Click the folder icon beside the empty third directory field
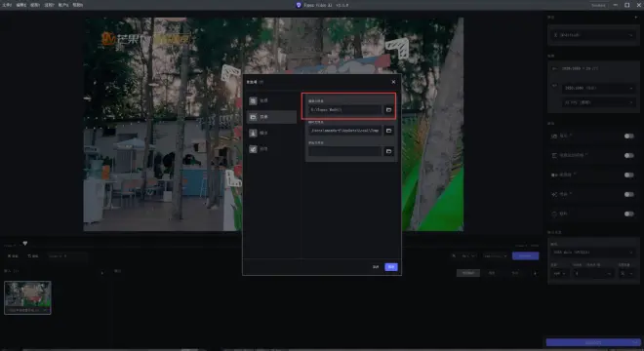644x351 pixels. pos(388,151)
